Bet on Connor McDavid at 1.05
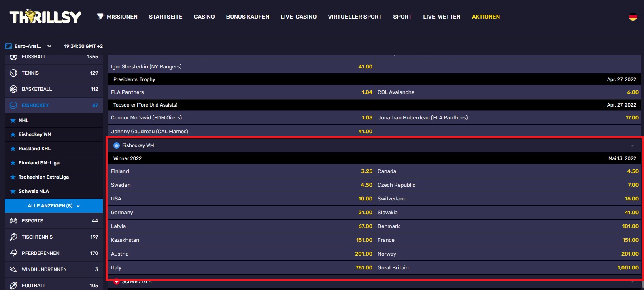The width and height of the screenshot is (644, 290). click(x=242, y=118)
